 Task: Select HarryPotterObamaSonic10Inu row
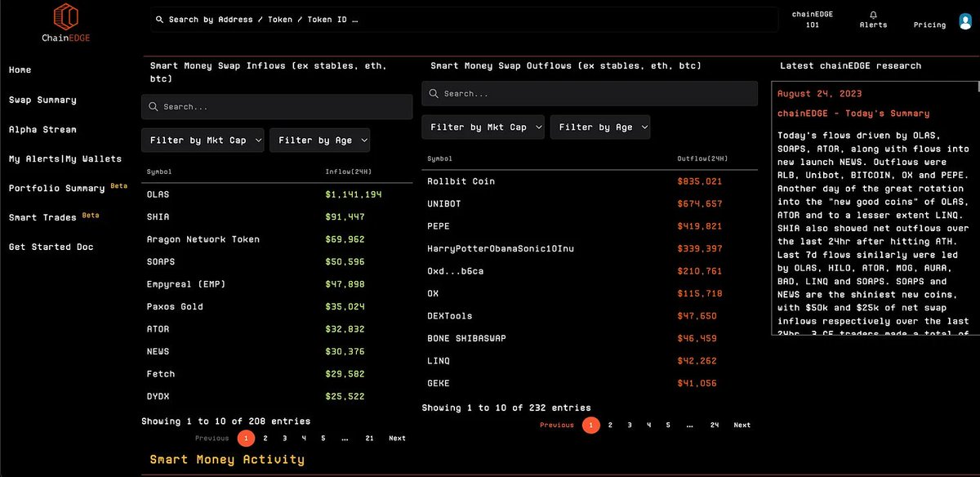[589, 248]
